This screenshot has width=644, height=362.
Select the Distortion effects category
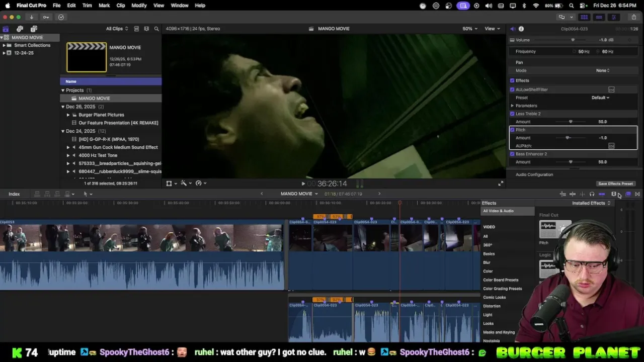tap(492, 306)
